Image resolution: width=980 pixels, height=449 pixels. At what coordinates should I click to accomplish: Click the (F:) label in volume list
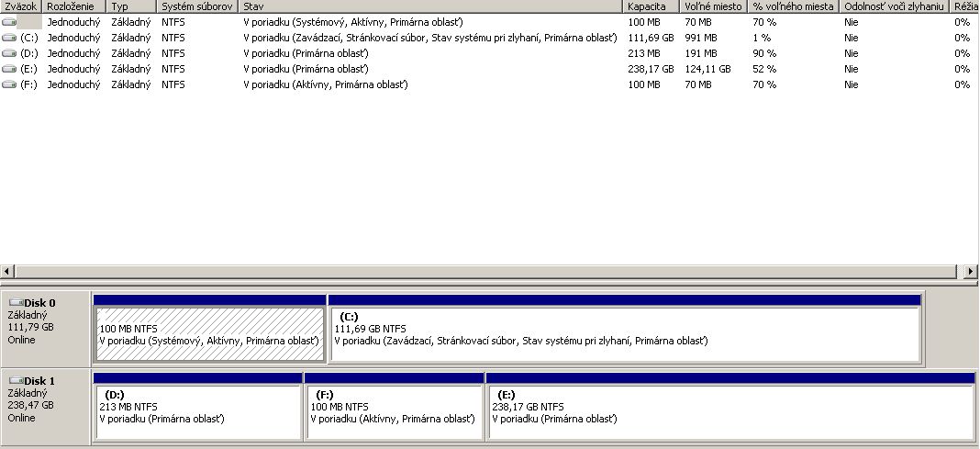click(29, 84)
